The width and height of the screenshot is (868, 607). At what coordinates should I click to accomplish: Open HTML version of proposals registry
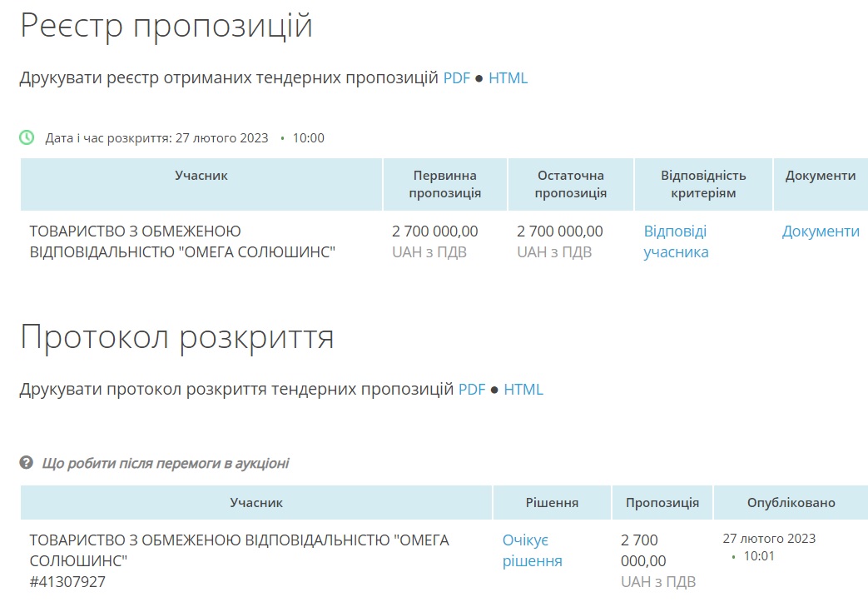coord(508,78)
